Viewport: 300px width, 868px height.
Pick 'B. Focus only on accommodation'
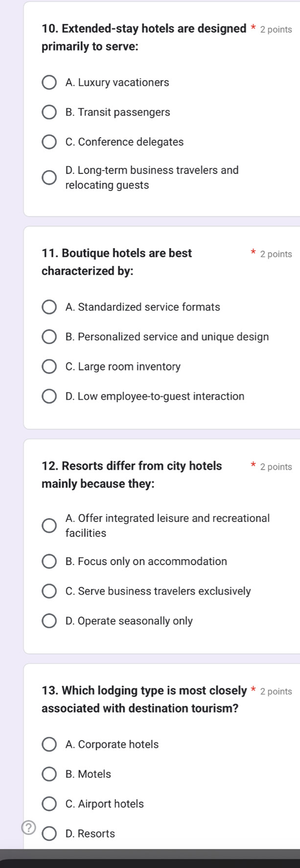[x=49, y=562]
